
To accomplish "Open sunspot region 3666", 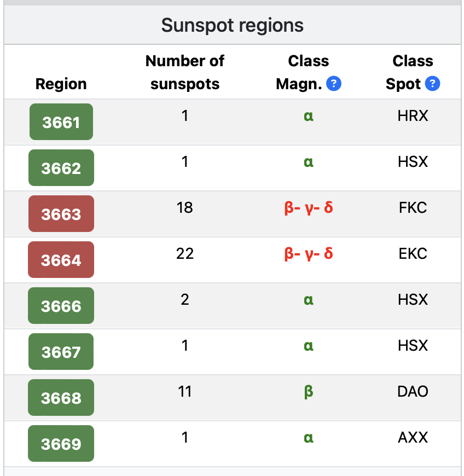I will pos(61,305).
